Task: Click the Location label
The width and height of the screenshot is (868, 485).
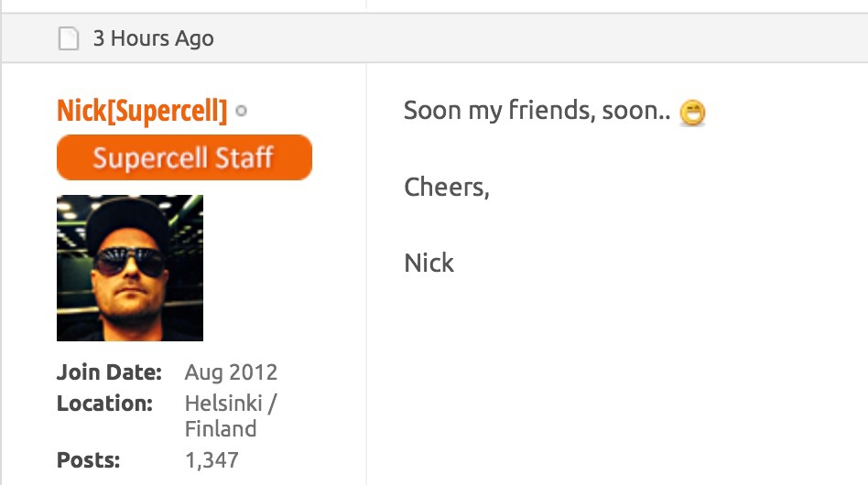Action: 104,404
